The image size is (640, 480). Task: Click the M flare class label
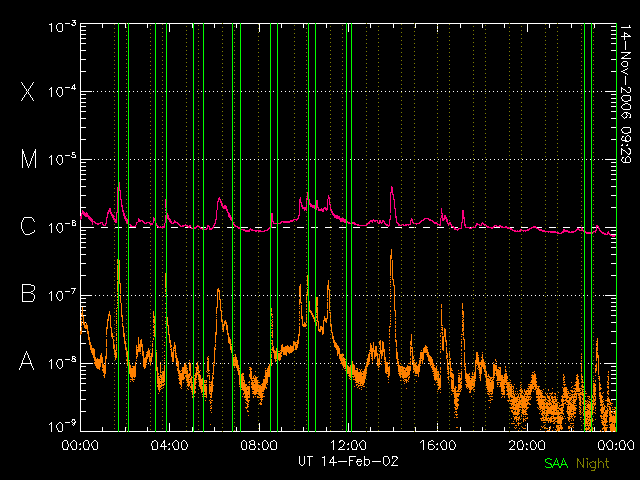29,159
